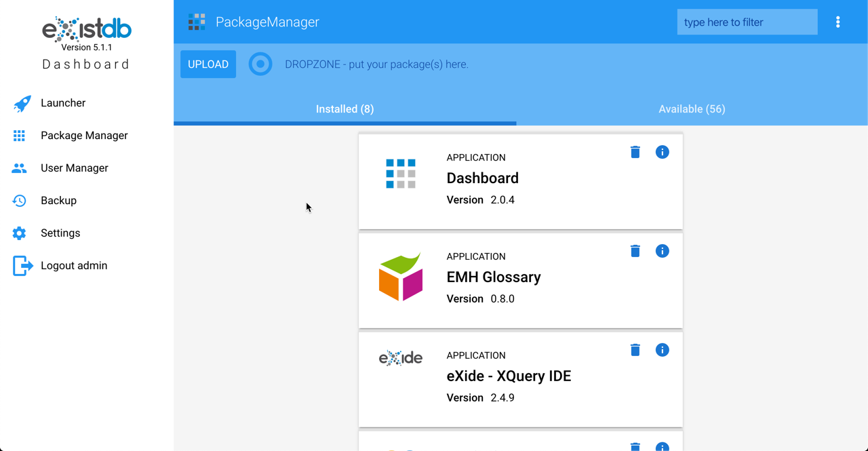Click the Package Manager grid icon in sidebar
The width and height of the screenshot is (868, 451).
pyautogui.click(x=20, y=136)
